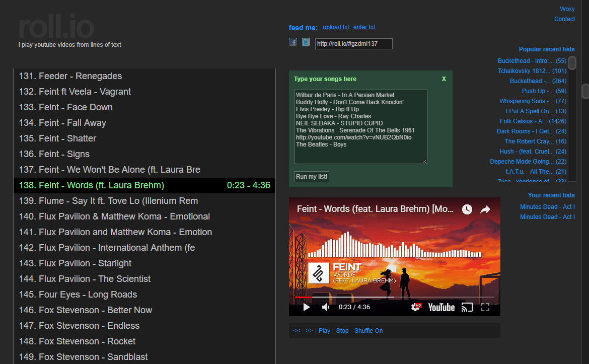Play 137. Feint - We Won't Be Alone

[144, 170]
